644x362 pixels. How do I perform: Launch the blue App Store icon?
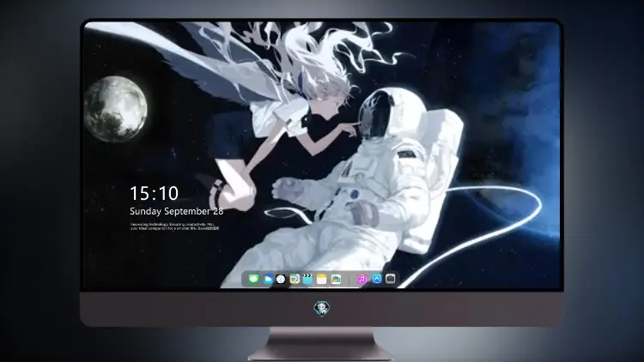coord(377,279)
